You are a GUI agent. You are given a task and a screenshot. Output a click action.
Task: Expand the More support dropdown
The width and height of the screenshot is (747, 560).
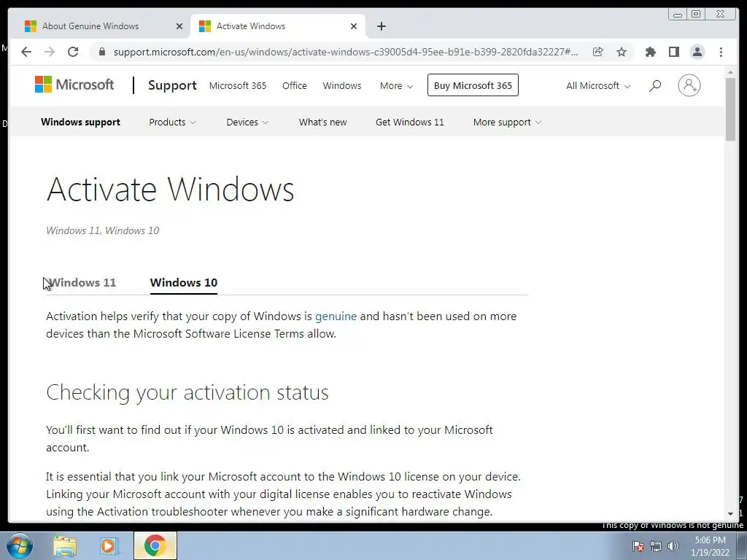(x=507, y=122)
